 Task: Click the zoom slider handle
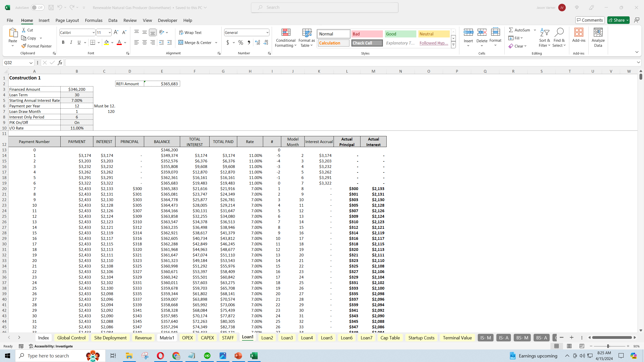[x=608, y=346]
